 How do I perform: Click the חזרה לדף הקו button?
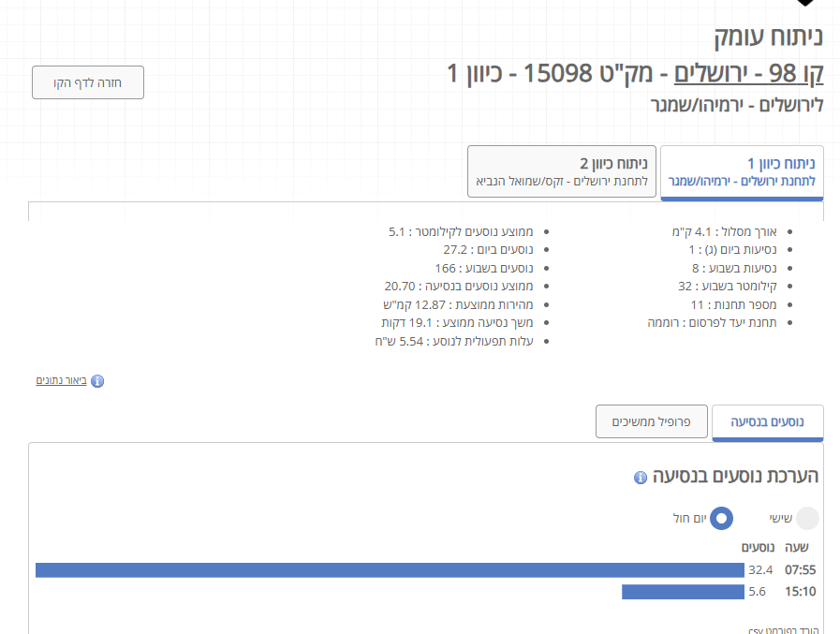click(x=88, y=82)
